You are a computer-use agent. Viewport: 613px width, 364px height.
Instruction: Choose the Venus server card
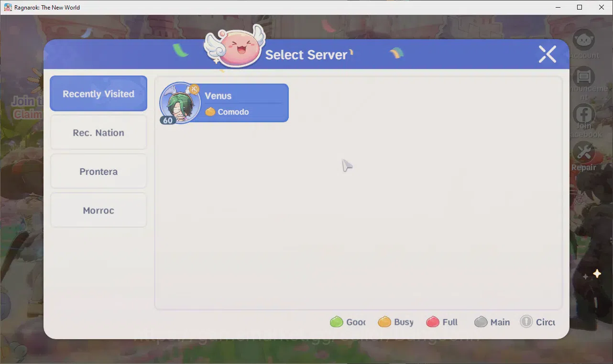click(224, 103)
